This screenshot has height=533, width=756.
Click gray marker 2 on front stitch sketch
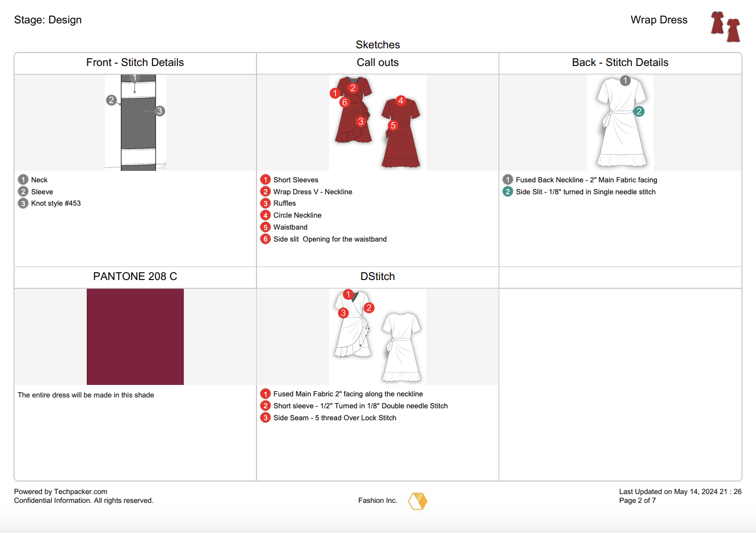click(x=111, y=100)
